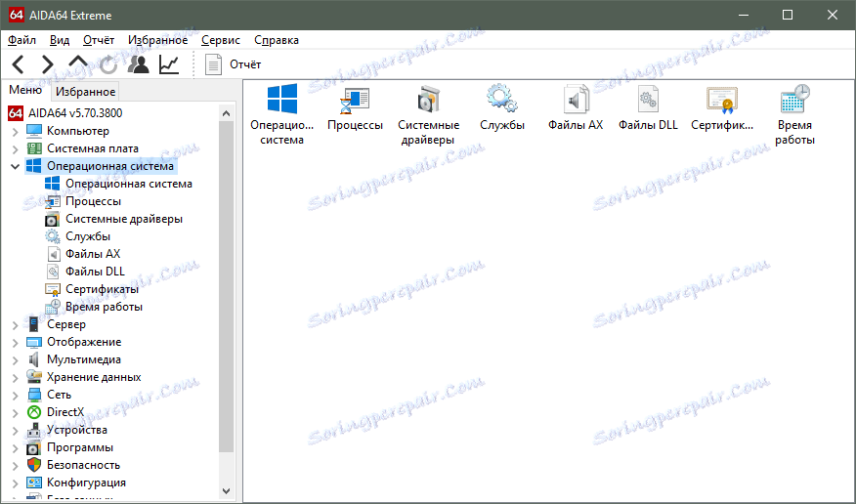
Task: Select Процессы in the tree
Action: 94,201
